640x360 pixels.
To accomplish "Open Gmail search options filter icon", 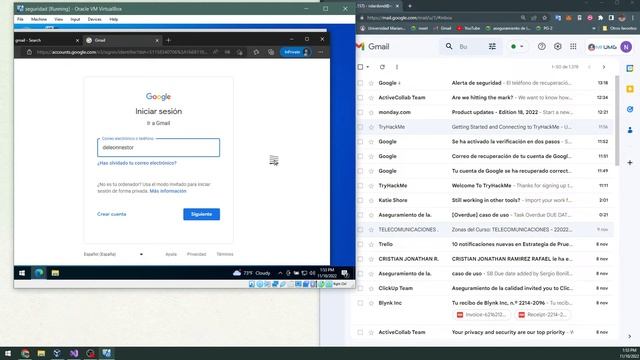I will 492,47.
